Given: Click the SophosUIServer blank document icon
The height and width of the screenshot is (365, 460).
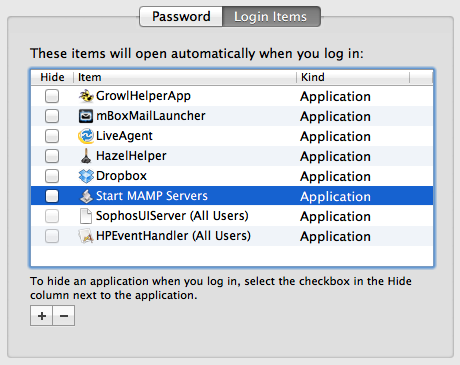Looking at the screenshot, I should point(86,216).
